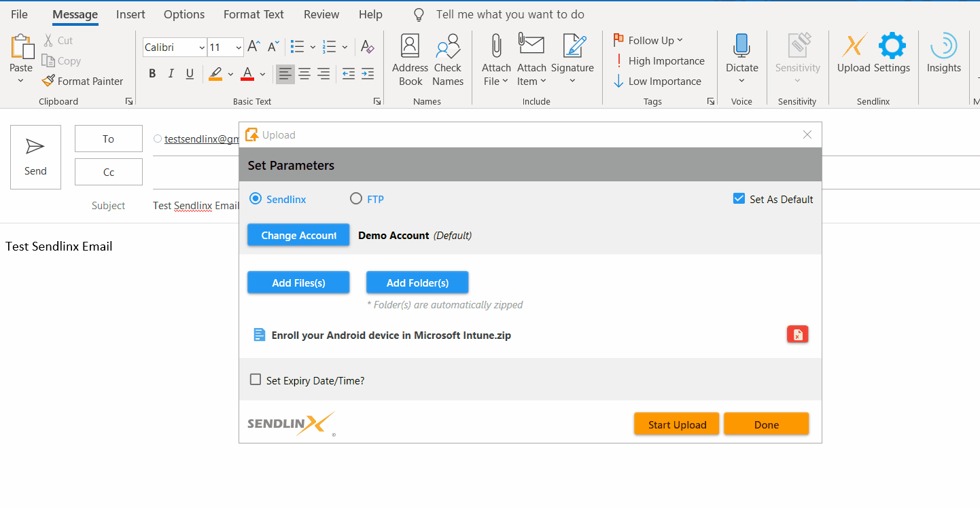Mark message as Low Importance
Image resolution: width=980 pixels, height=508 pixels.
[x=657, y=81]
